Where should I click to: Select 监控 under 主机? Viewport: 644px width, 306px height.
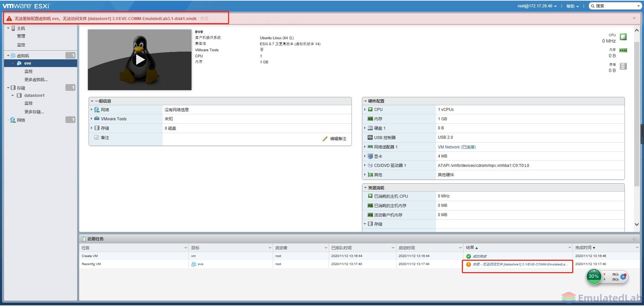click(x=21, y=45)
